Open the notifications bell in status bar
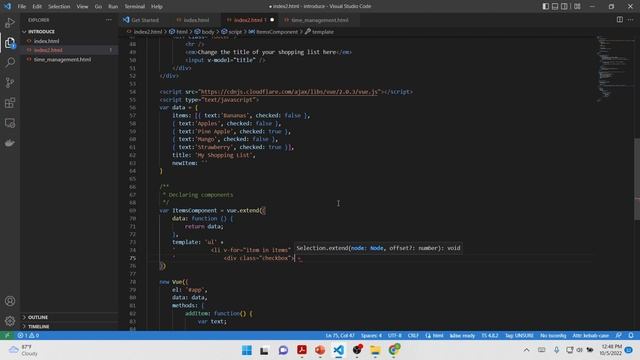This screenshot has width=640, height=360. [631, 335]
